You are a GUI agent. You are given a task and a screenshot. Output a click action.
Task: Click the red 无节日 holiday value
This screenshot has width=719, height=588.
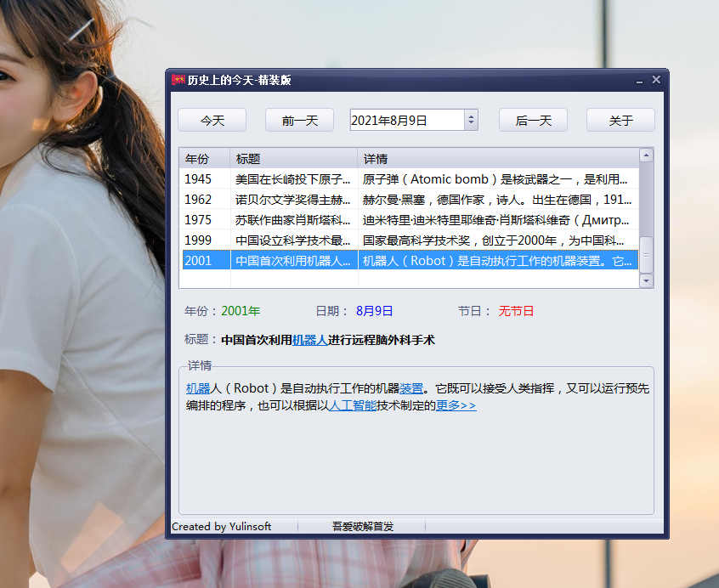[x=516, y=311]
